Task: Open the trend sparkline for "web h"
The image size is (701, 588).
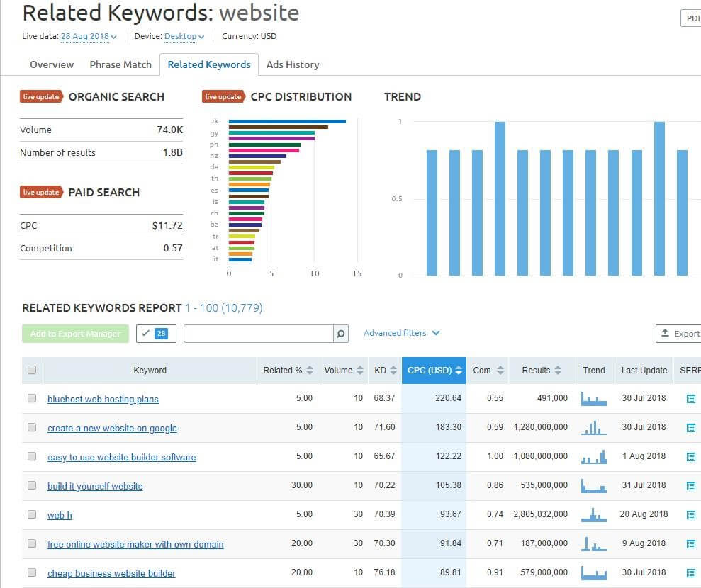Action: pos(593,515)
